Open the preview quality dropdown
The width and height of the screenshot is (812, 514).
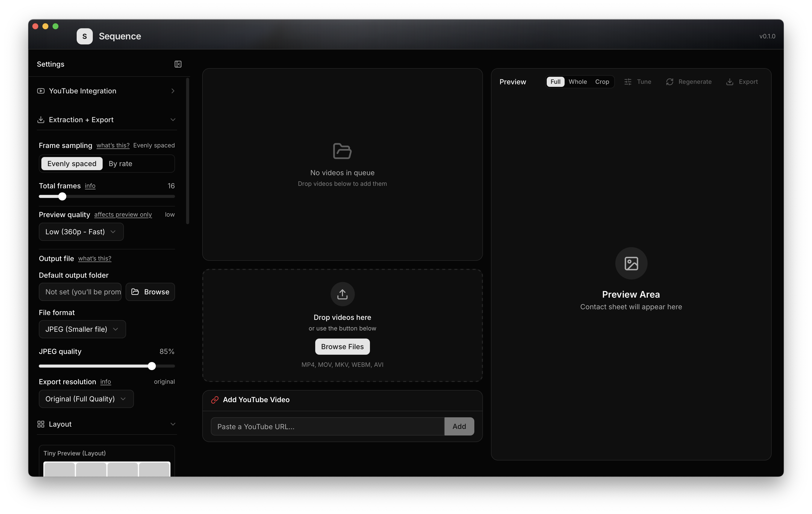click(81, 232)
